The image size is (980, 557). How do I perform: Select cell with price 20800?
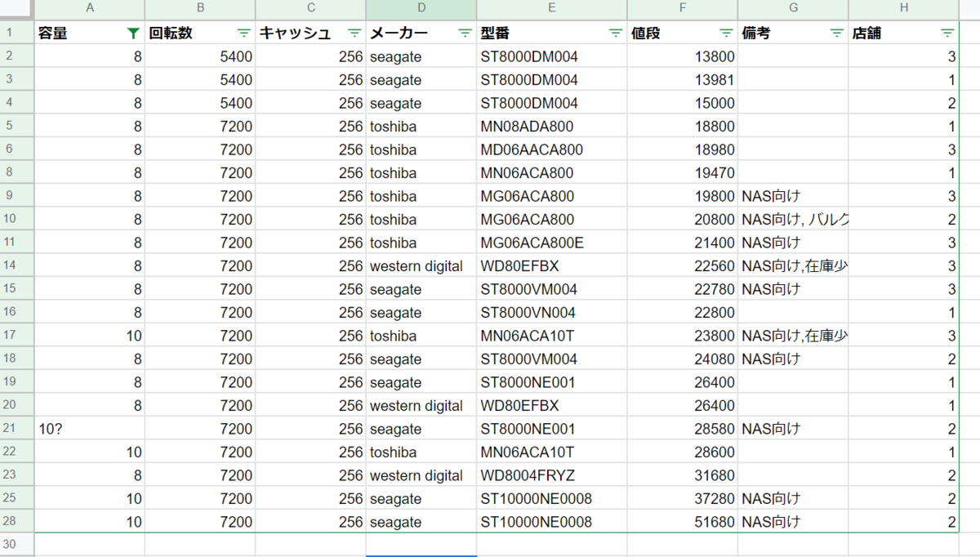[683, 220]
